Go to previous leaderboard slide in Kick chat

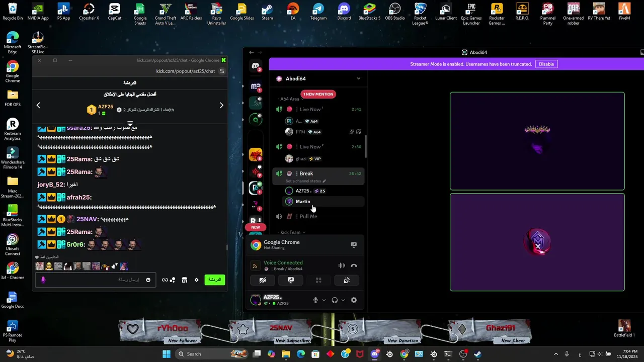tap(38, 105)
